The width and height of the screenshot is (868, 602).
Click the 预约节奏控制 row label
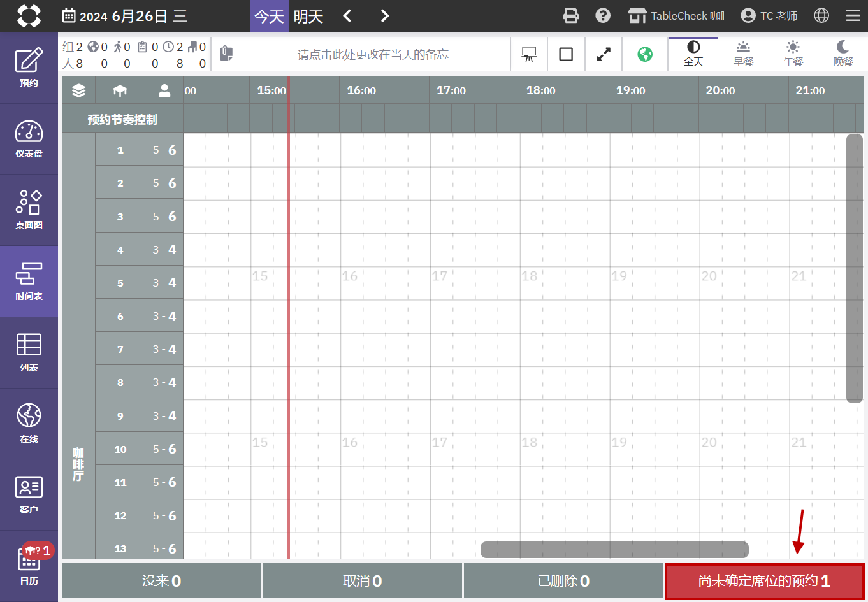click(x=122, y=119)
